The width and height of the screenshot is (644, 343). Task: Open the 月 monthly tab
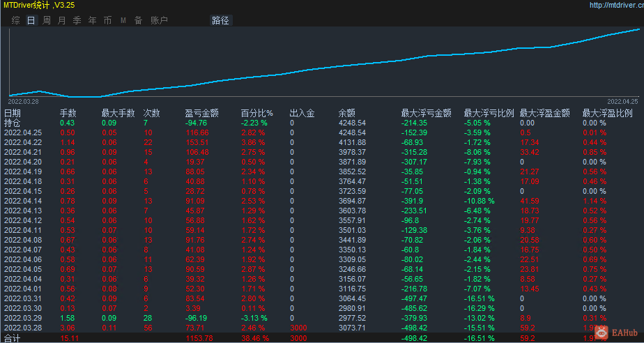coord(61,20)
